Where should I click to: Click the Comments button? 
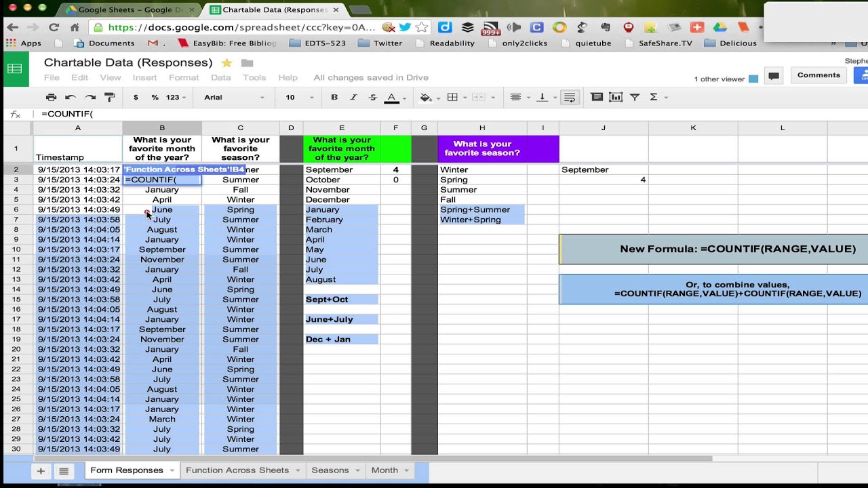818,75
